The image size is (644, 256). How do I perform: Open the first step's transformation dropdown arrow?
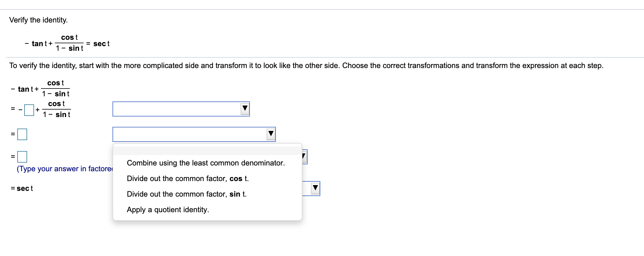pyautogui.click(x=245, y=109)
